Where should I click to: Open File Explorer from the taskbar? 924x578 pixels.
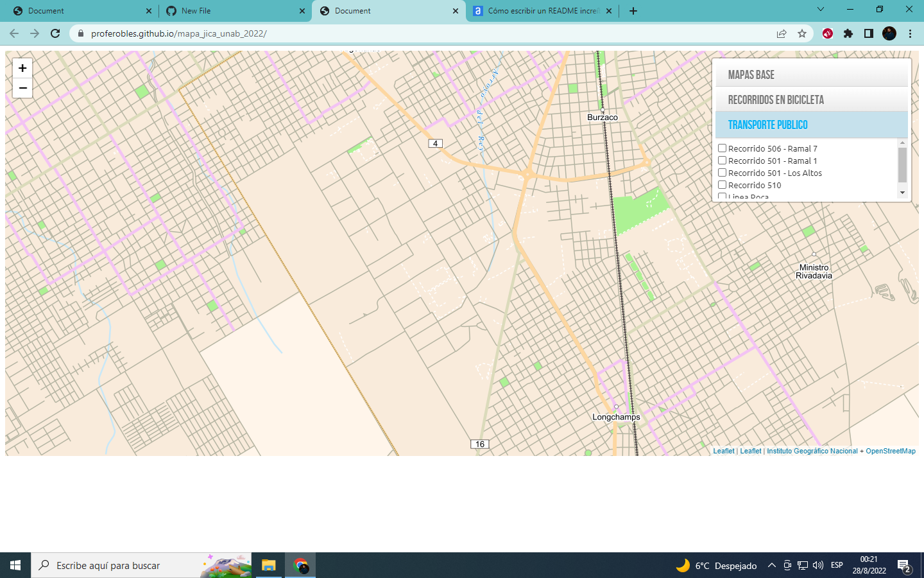(268, 565)
